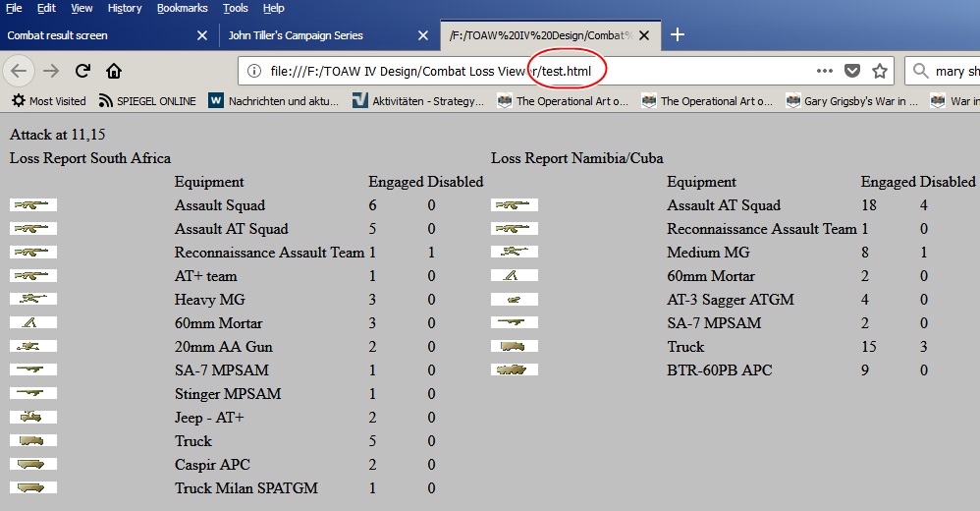Image resolution: width=980 pixels, height=511 pixels.
Task: Open Aktivitäten - Strategy bookmark
Action: point(418,100)
